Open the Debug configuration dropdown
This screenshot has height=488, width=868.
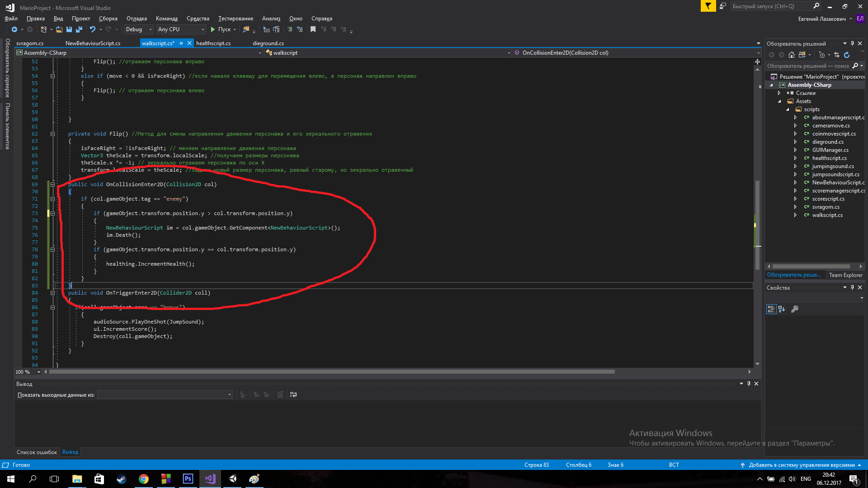point(139,29)
